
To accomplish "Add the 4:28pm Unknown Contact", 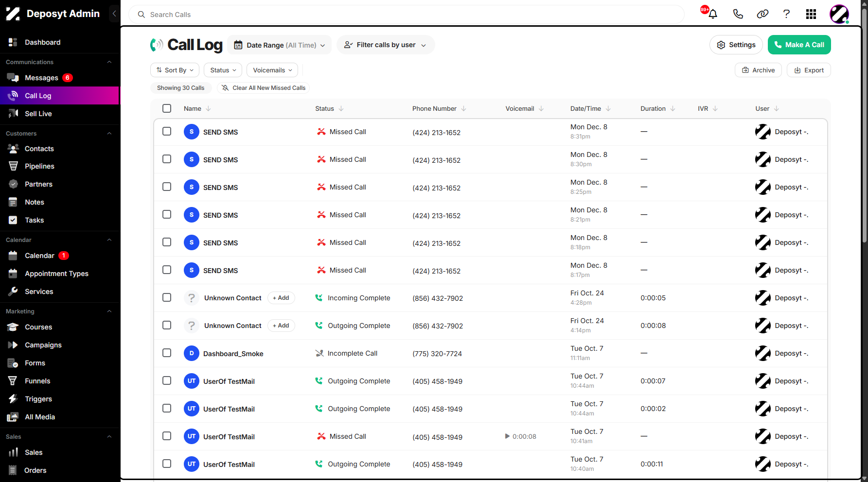I will pyautogui.click(x=281, y=298).
